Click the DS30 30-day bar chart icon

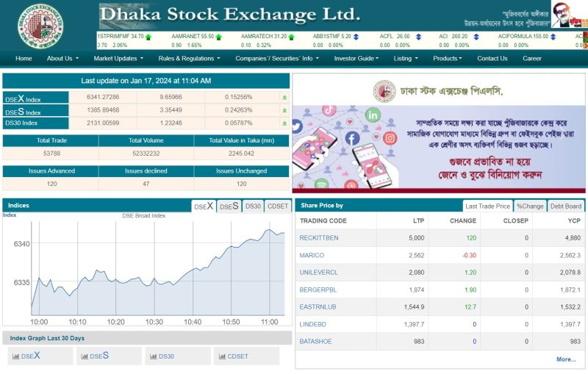point(153,356)
